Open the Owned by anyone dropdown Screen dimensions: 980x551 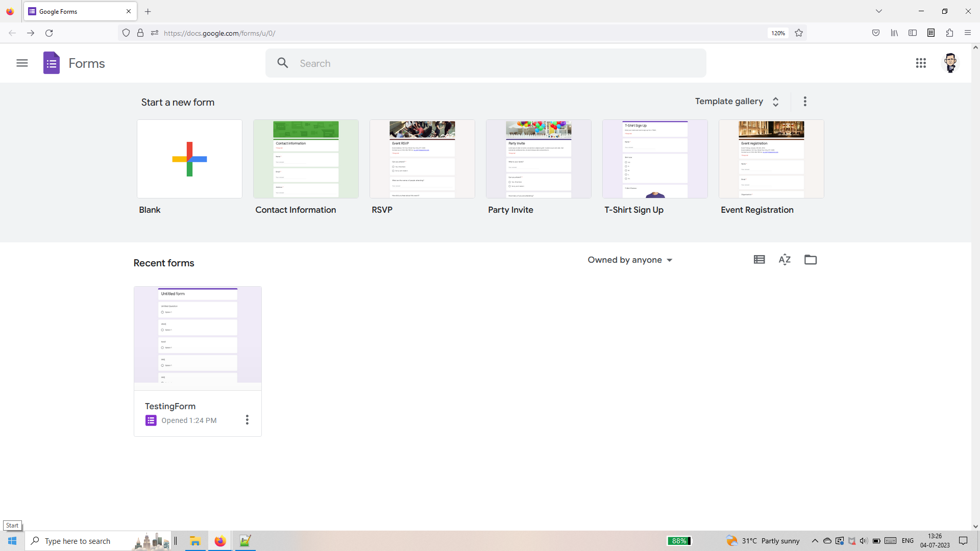tap(630, 260)
